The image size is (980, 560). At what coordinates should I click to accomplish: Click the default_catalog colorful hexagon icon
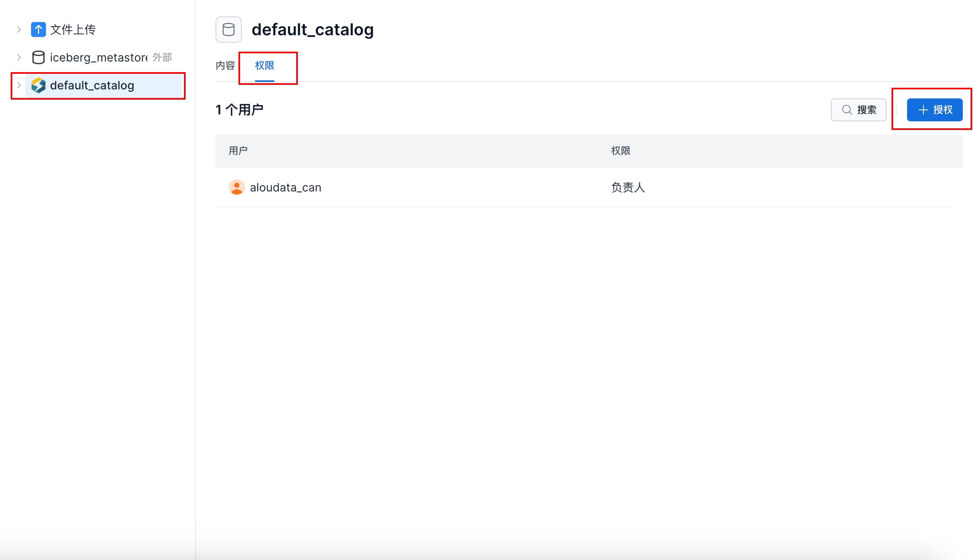[38, 85]
